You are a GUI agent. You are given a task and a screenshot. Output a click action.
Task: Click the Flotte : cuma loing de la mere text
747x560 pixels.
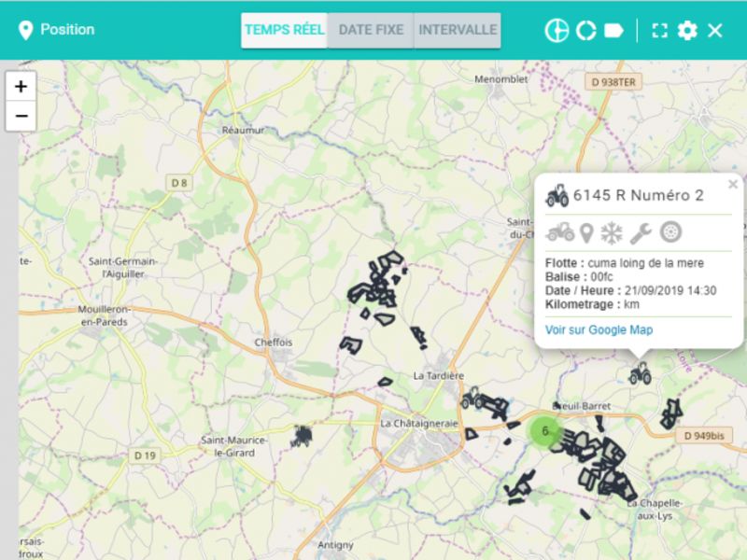click(x=625, y=263)
